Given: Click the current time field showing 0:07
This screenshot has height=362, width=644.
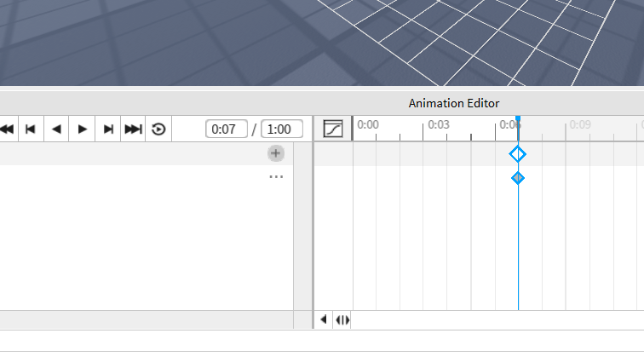Looking at the screenshot, I should (x=226, y=129).
